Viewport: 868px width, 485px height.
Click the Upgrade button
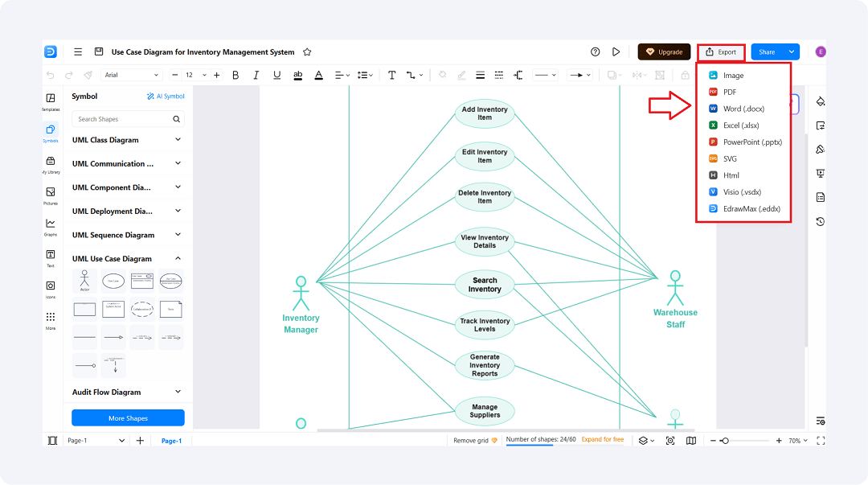[665, 51]
